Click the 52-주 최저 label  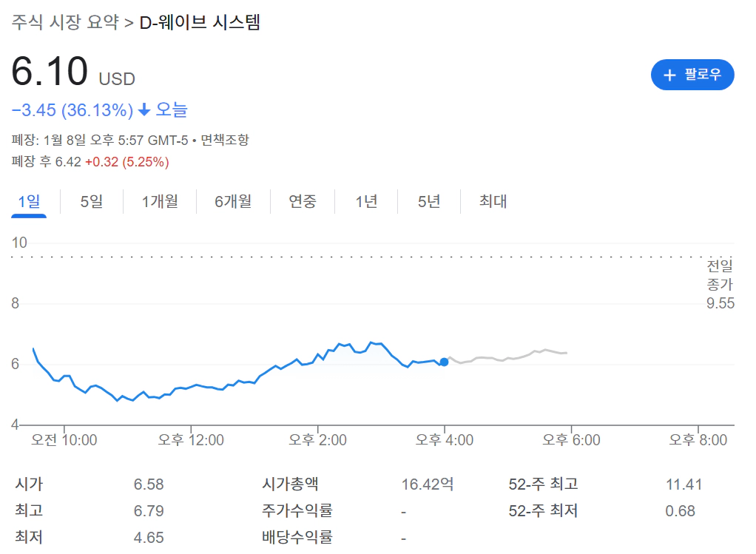[x=544, y=510]
